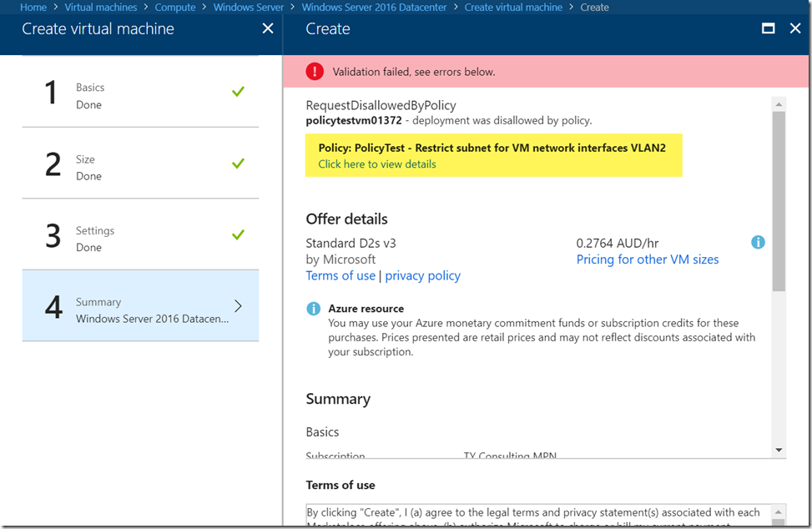Screen dimensions: 812x529
Task: Open Windows Server 2016 Datacenter breadcrumb
Action: tap(374, 8)
